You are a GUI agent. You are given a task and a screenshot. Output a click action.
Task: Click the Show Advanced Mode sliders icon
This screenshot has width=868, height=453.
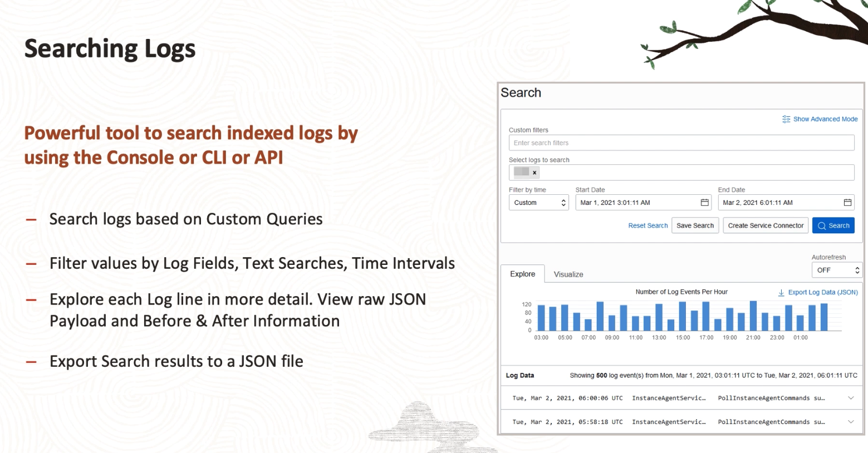(x=786, y=119)
